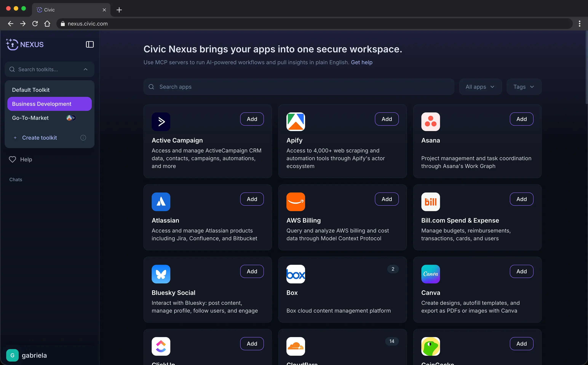This screenshot has width=588, height=365.
Task: Click the Search apps field
Action: click(x=298, y=87)
